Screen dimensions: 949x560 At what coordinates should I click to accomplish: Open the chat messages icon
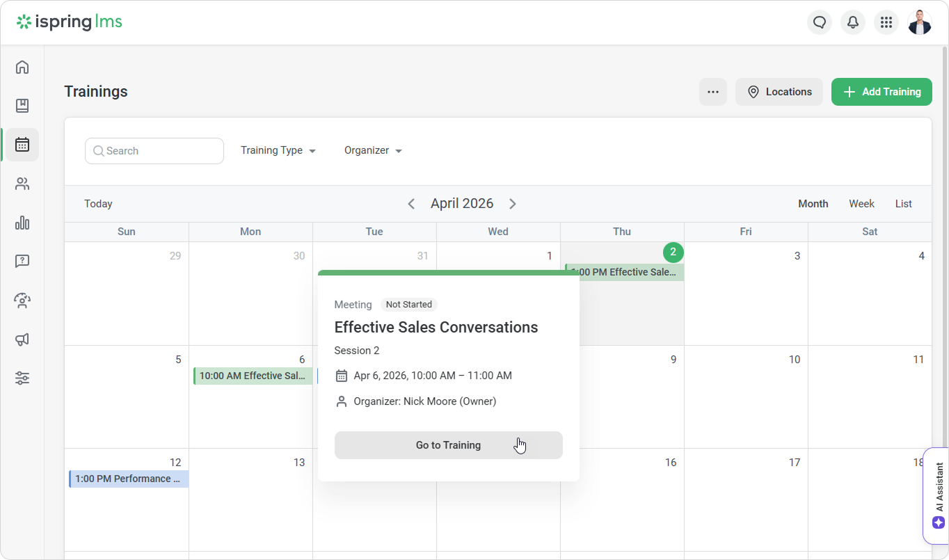point(820,22)
